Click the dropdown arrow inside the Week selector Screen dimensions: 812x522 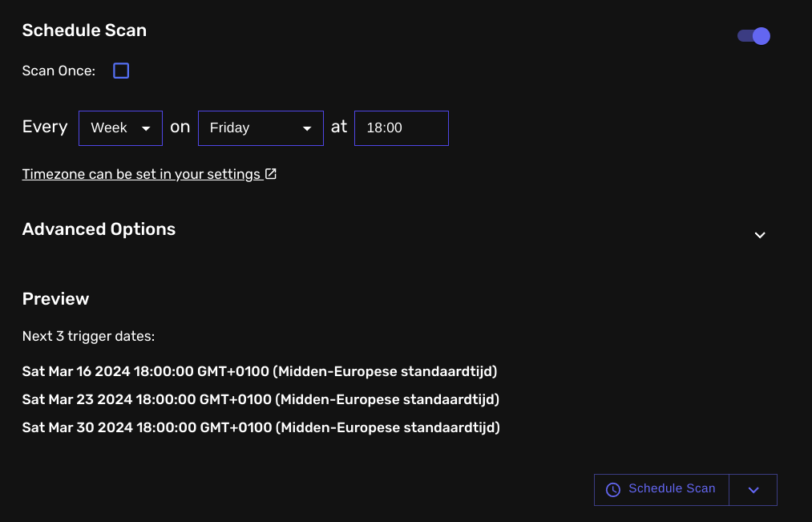point(147,127)
